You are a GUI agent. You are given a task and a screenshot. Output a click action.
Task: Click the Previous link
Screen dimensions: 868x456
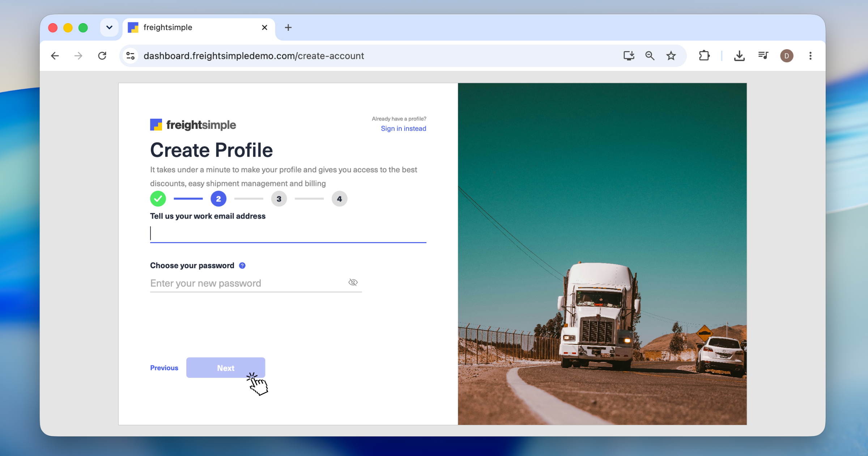tap(164, 368)
